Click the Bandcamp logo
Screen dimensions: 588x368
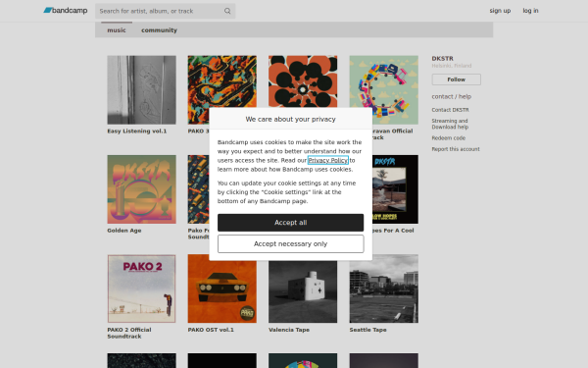coord(66,11)
